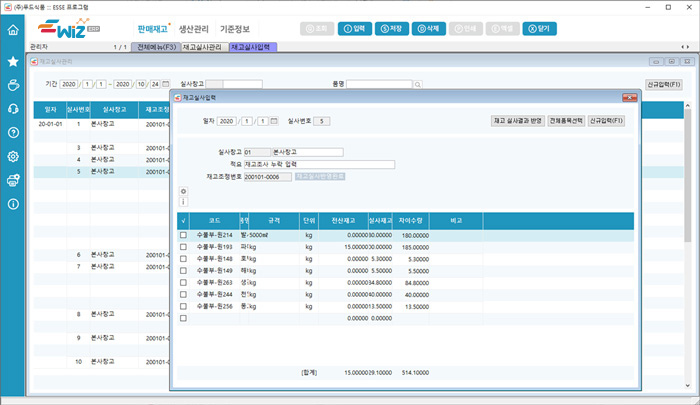Viewport: 700px width, 405px height.
Task: Open the headset support icon in sidebar
Action: click(x=13, y=109)
